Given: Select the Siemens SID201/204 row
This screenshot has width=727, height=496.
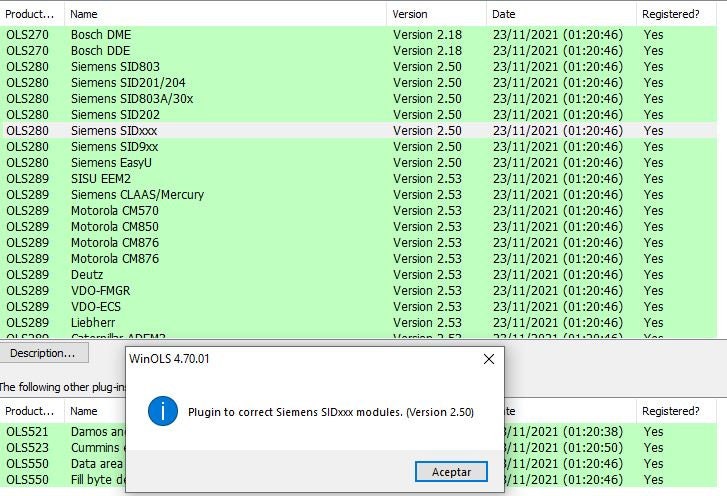Looking at the screenshot, I should tap(358, 83).
